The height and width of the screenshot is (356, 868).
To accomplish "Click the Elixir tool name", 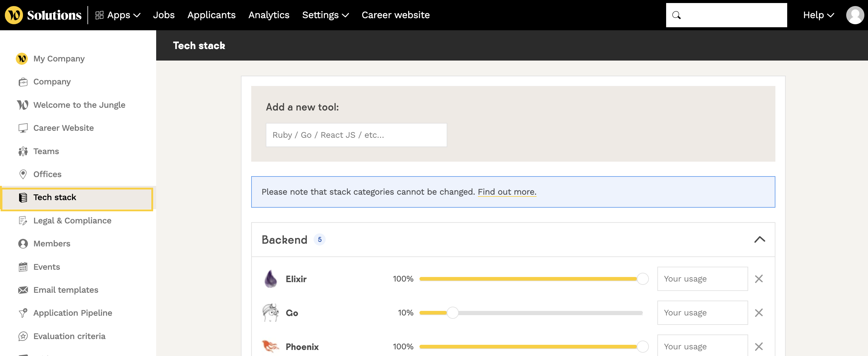I will point(296,279).
